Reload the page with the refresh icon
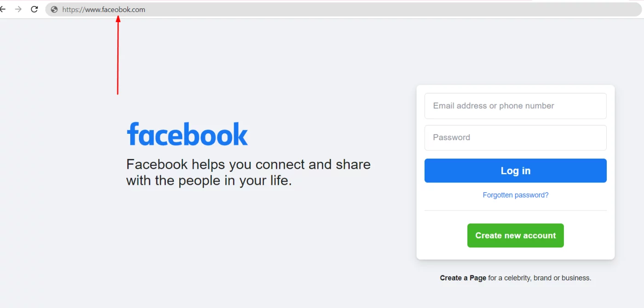The width and height of the screenshot is (644, 308). click(34, 9)
